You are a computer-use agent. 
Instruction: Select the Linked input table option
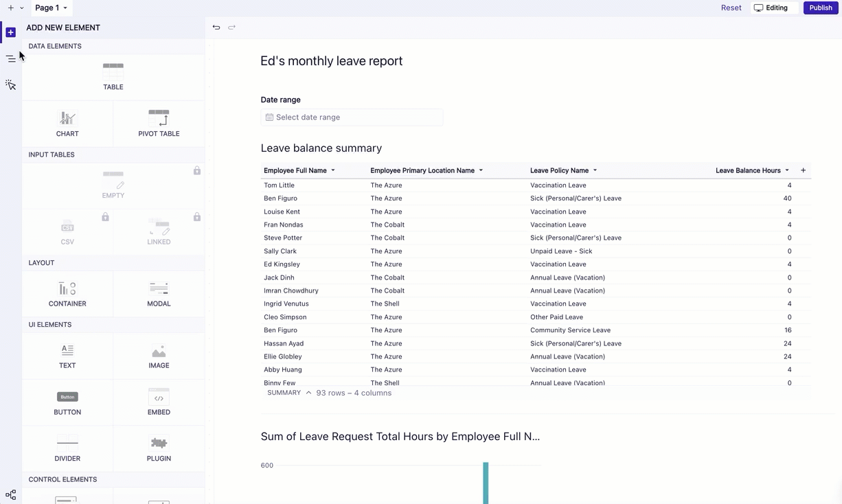(159, 231)
